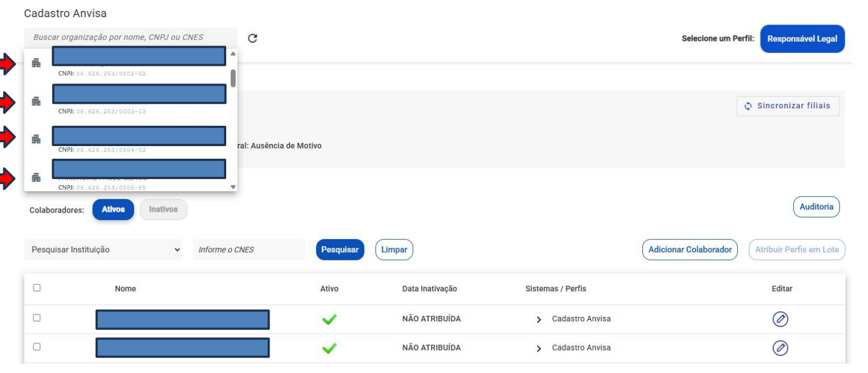
Task: Click the organization list scrollbar thumb
Action: [233, 77]
